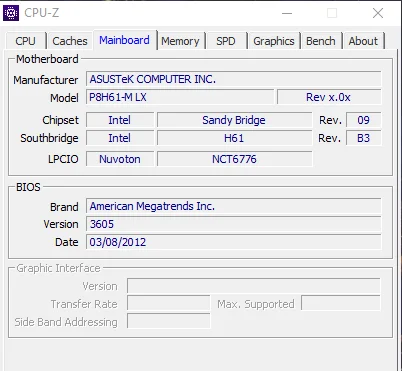Click the empty Side Band Addressing field

pyautogui.click(x=169, y=321)
